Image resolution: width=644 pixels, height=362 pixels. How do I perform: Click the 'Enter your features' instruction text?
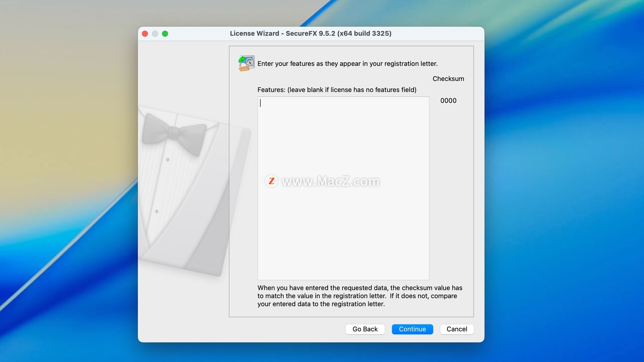(x=347, y=64)
